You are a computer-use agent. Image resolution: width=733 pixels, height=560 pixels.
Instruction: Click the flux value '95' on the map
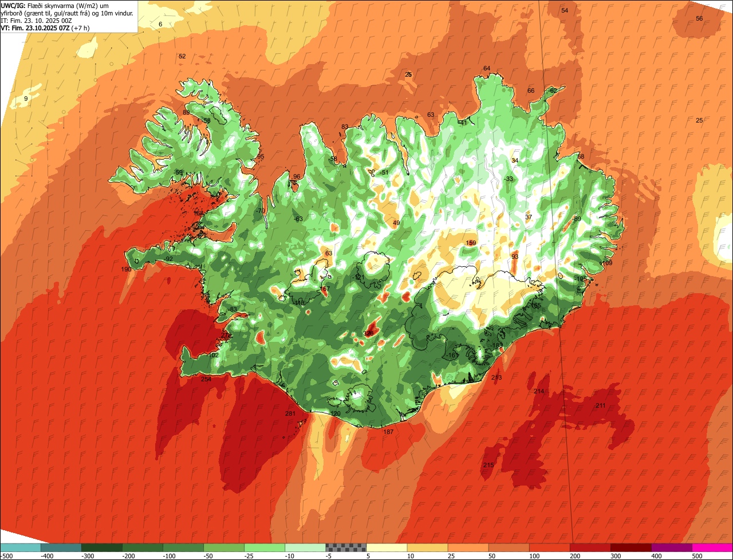tap(261, 156)
